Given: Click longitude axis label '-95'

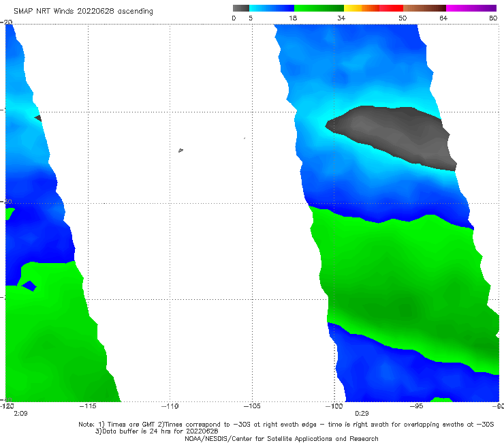Looking at the screenshot, I should (x=416, y=406).
